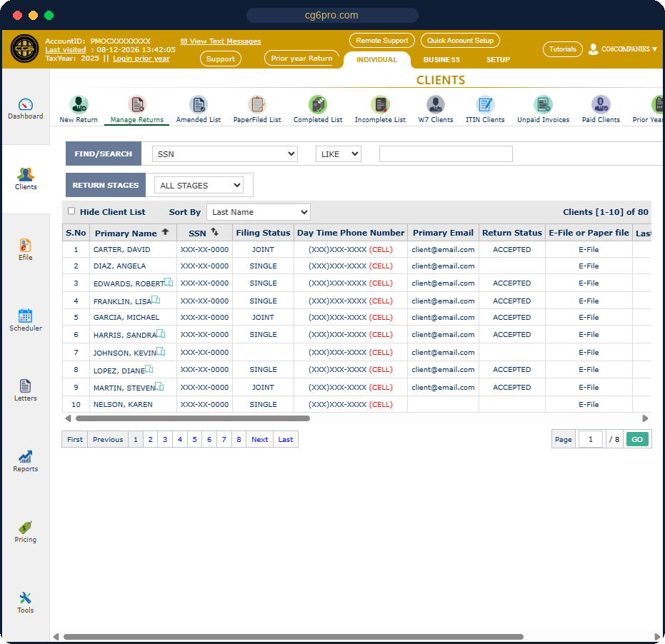Click the Next page link
Screen dimensions: 665x644
[259, 440]
